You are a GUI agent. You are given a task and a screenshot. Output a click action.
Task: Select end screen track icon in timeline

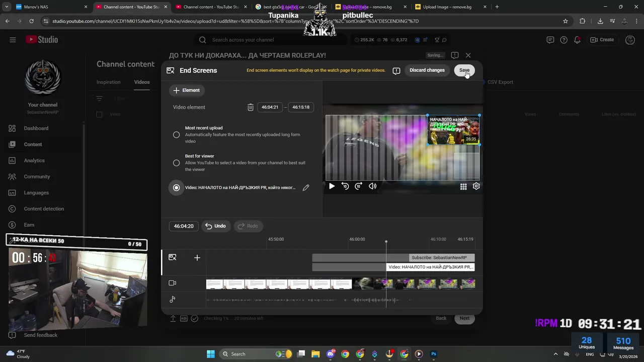tap(172, 257)
